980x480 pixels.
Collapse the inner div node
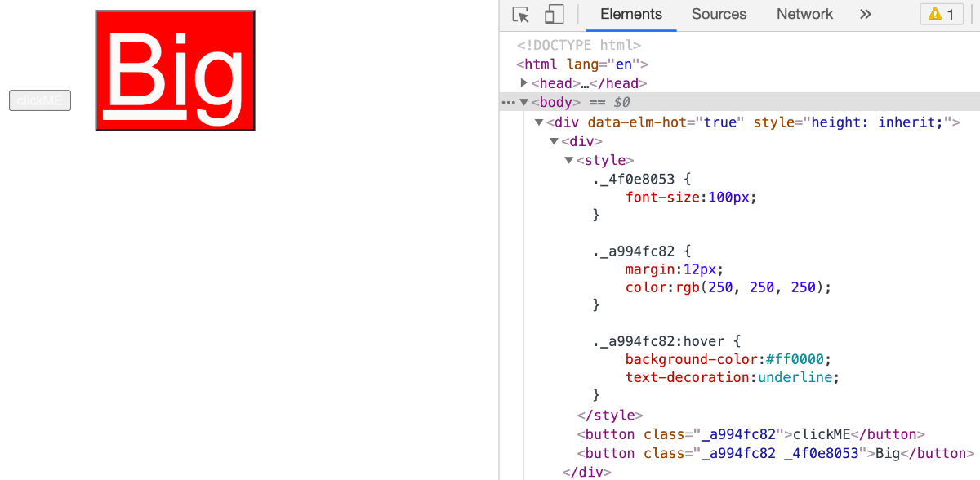coord(555,142)
